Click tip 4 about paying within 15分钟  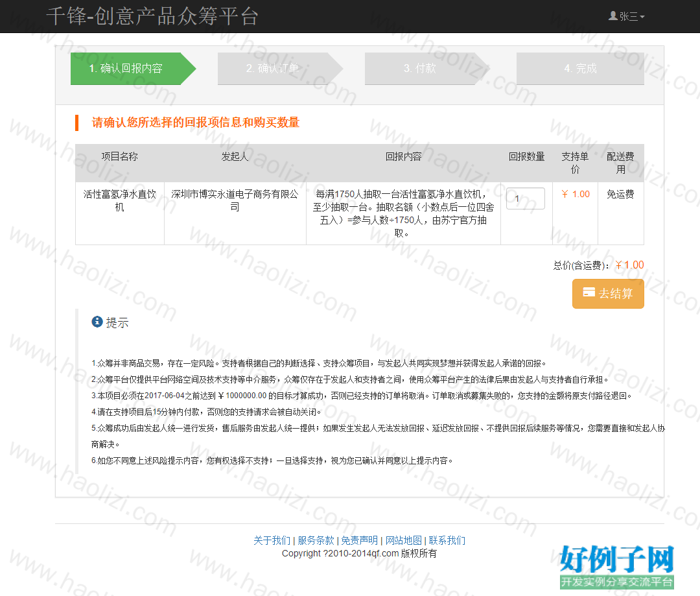pyautogui.click(x=206, y=412)
